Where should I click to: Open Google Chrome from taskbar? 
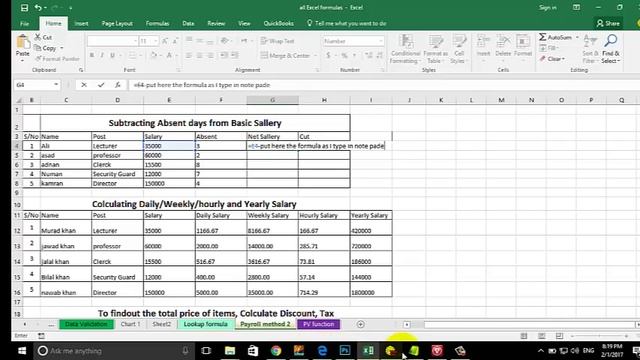pyautogui.click(x=276, y=351)
